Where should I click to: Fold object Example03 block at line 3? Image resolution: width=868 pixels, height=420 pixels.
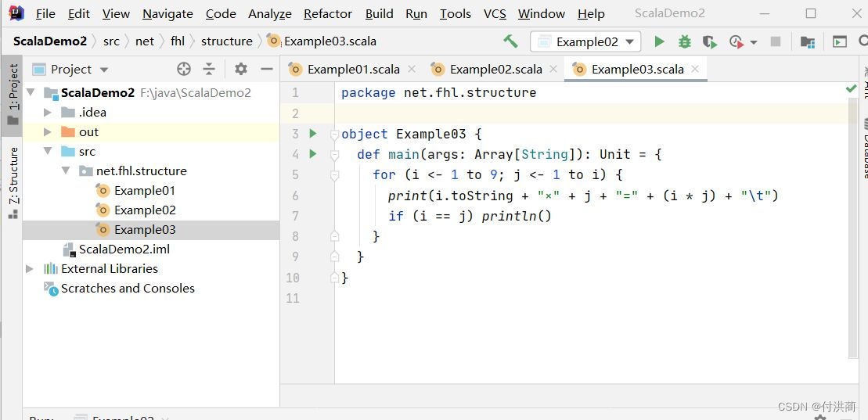click(333, 135)
